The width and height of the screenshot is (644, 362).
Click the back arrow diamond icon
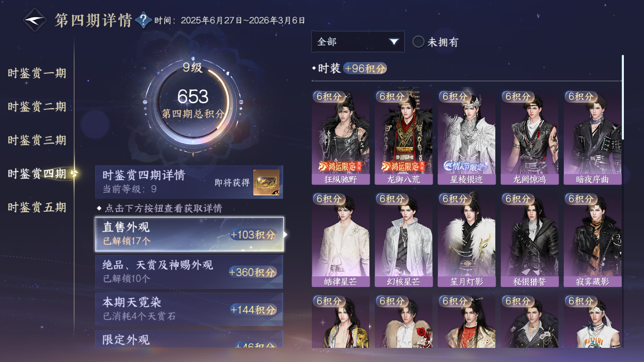click(x=34, y=20)
